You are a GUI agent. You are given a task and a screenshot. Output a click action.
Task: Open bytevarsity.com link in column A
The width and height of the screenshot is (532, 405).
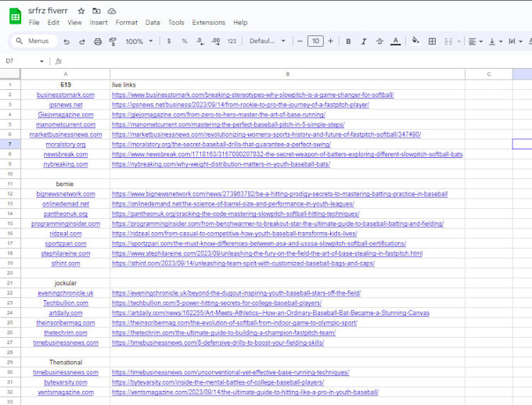[x=66, y=382]
